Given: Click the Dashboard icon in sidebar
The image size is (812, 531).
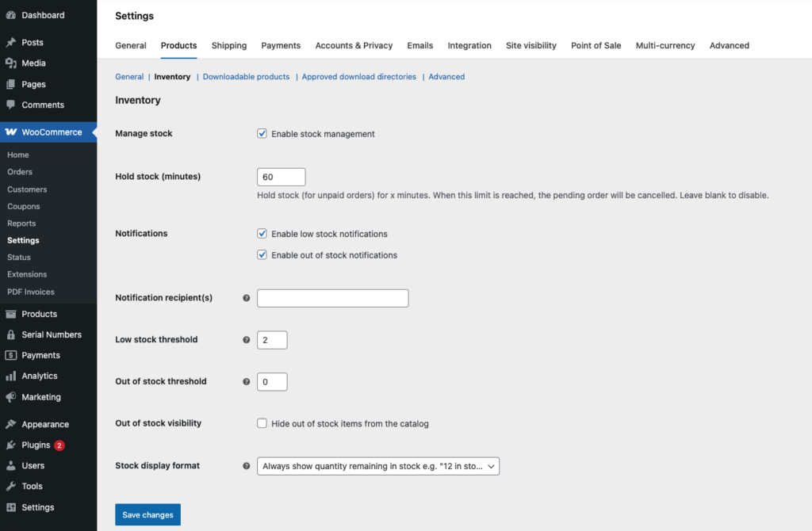Looking at the screenshot, I should [10, 15].
